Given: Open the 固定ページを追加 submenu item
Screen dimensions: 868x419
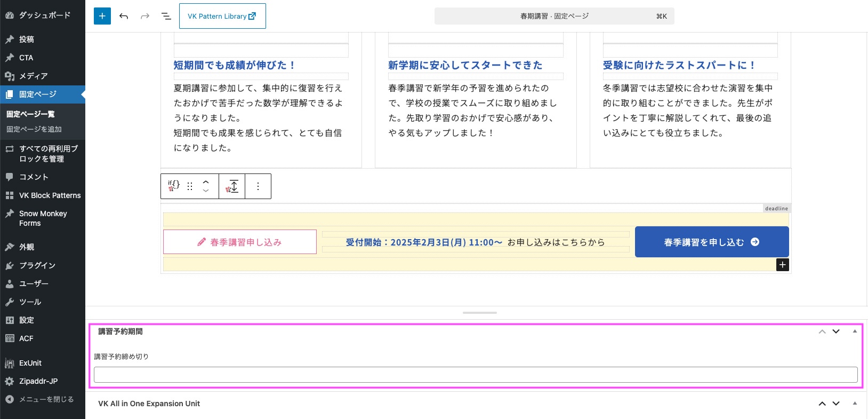Looking at the screenshot, I should [x=34, y=129].
